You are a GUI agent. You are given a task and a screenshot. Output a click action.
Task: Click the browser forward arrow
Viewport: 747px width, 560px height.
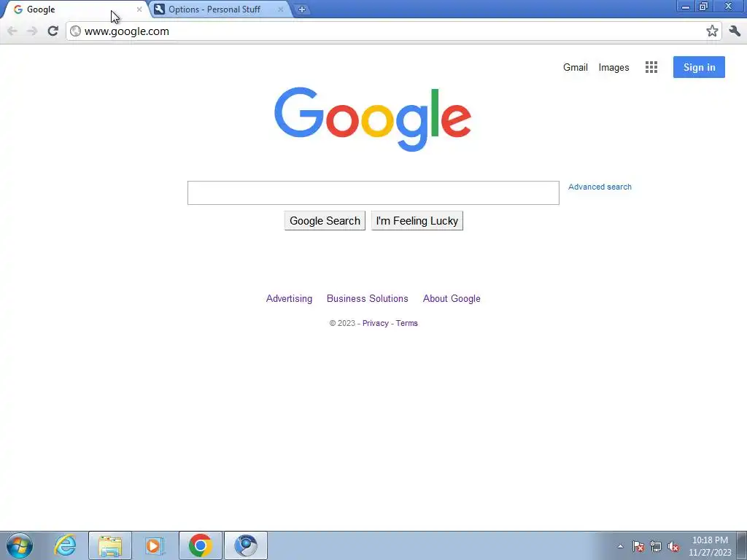tap(32, 31)
